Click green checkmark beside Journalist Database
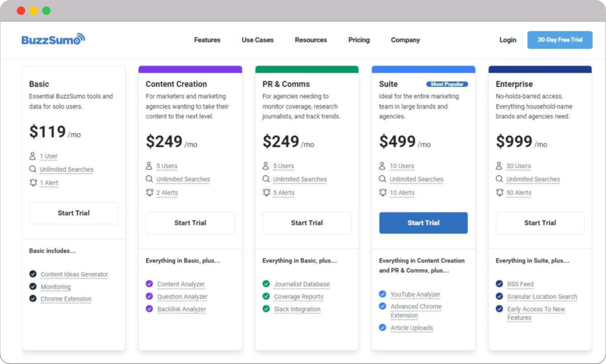 pyautogui.click(x=266, y=284)
